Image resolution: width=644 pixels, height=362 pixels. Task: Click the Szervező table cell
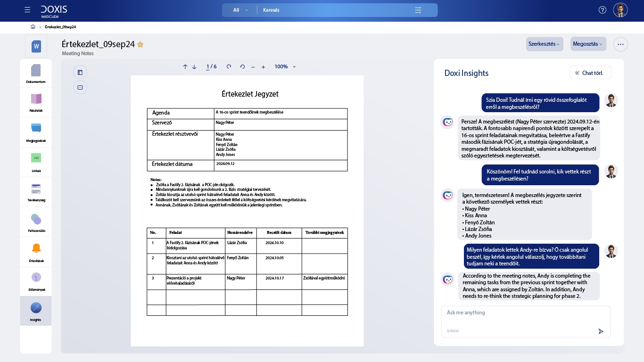181,123
